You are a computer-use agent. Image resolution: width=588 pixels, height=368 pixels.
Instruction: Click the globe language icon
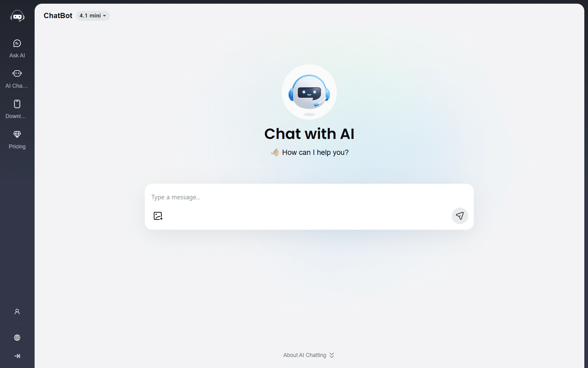[x=17, y=338]
